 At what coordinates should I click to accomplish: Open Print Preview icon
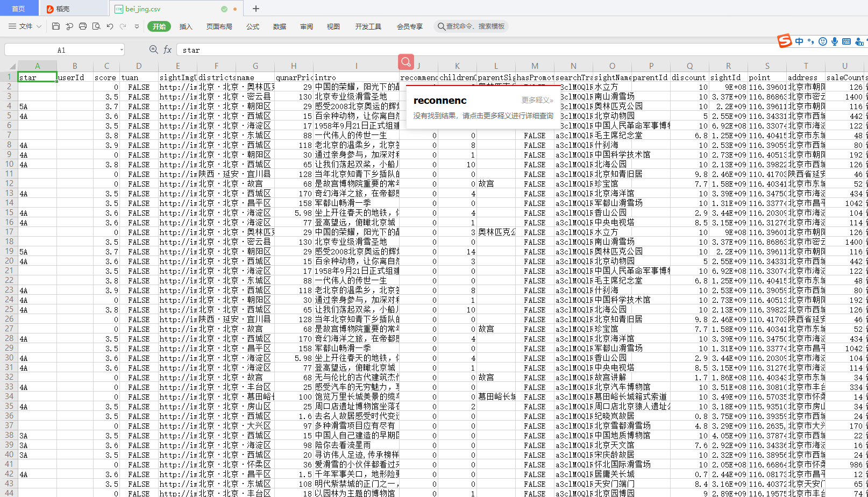[x=96, y=26]
